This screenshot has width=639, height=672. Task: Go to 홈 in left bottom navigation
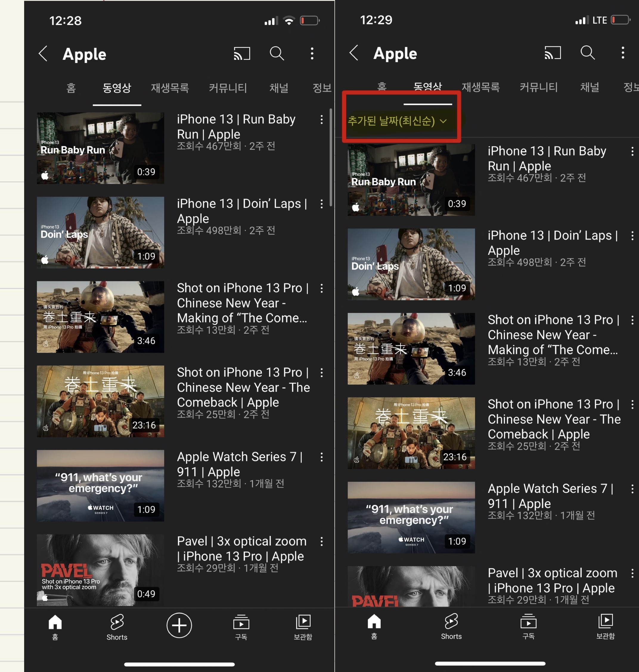[x=55, y=627]
